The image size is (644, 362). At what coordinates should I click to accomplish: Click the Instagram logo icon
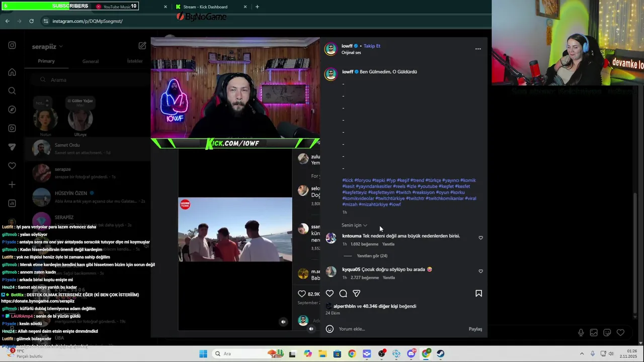(x=12, y=45)
